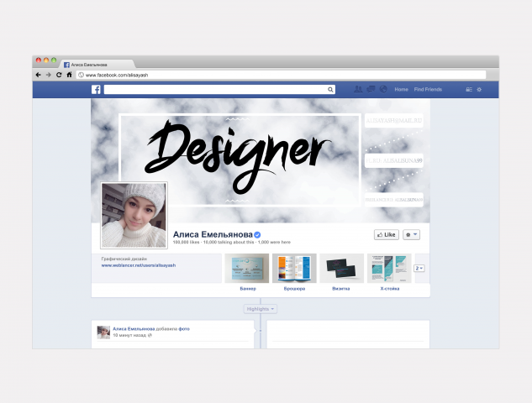Open the weblancer.net profile link
This screenshot has height=403, width=532.
(139, 265)
